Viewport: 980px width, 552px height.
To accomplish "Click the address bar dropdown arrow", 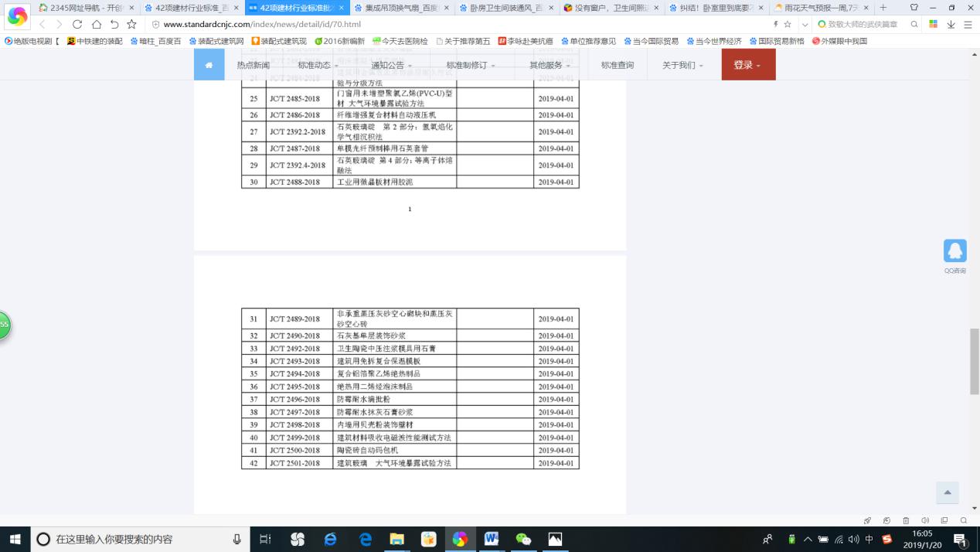I will click(805, 24).
